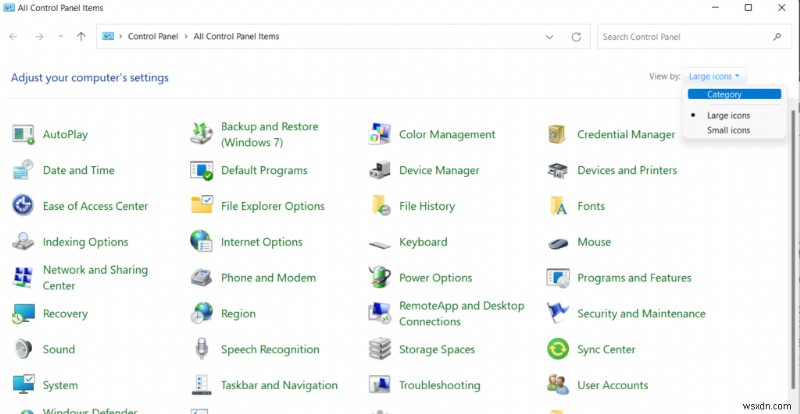Image resolution: width=800 pixels, height=414 pixels.
Task: Open the Device Manager link
Action: pyautogui.click(x=439, y=171)
